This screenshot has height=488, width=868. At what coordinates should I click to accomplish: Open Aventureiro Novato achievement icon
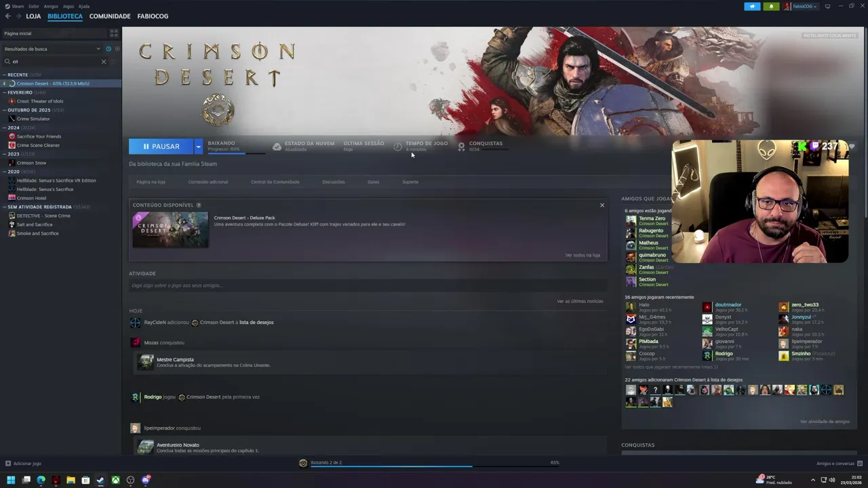pos(146,447)
